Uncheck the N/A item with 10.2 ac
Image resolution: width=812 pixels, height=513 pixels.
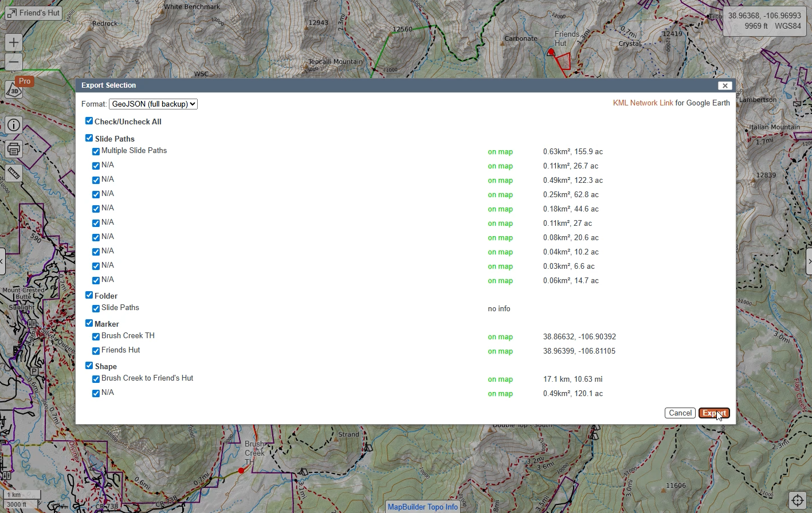pyautogui.click(x=96, y=252)
